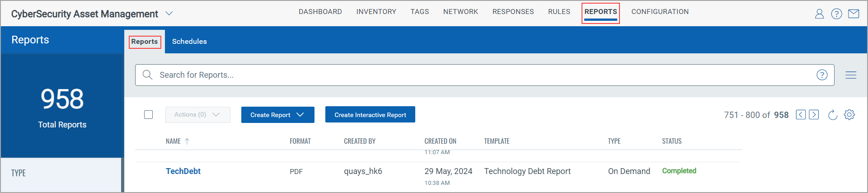Open the CONFIGURATION menu
The width and height of the screenshot is (868, 193).
tap(660, 12)
